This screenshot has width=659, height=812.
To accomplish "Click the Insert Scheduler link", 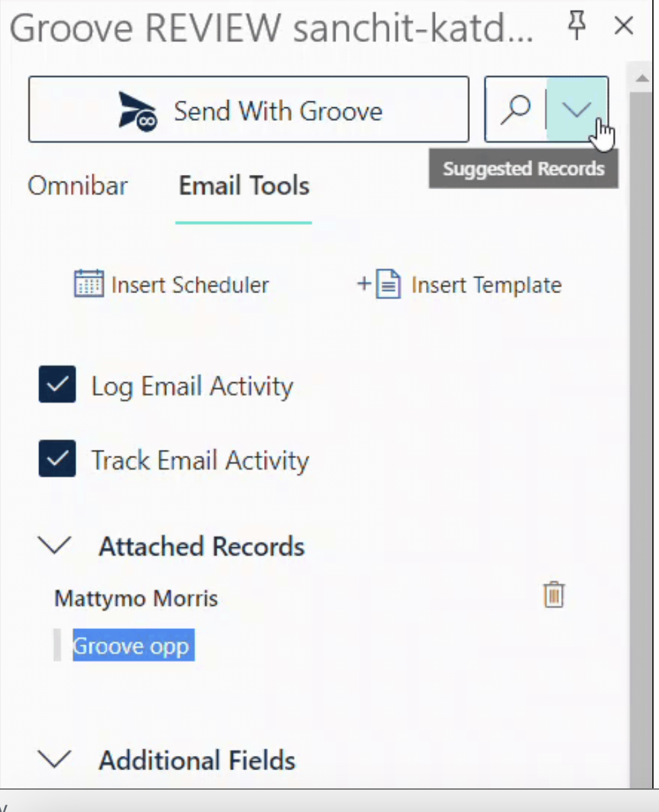I will tap(172, 284).
